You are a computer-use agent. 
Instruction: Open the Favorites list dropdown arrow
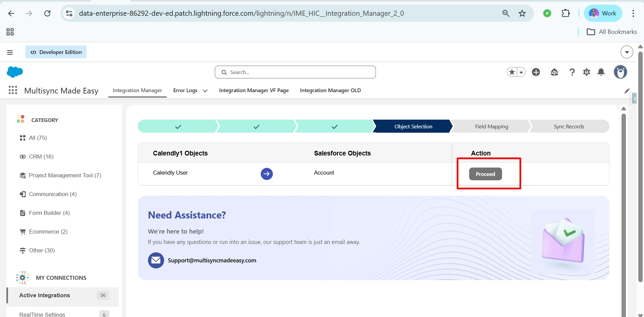(x=521, y=72)
